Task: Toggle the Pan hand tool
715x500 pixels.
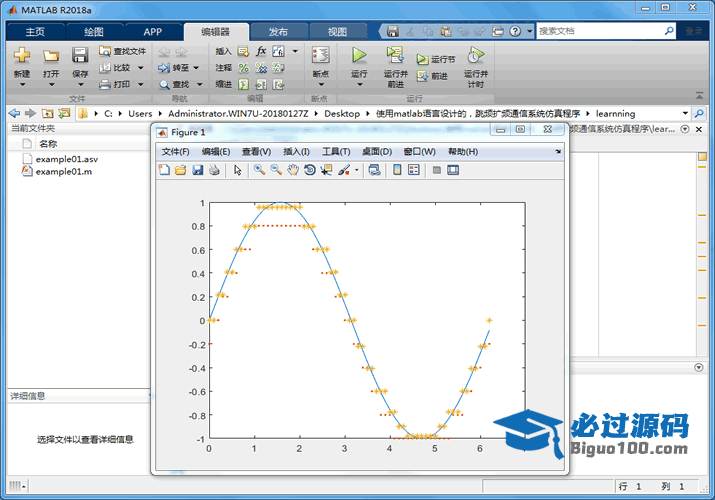Action: (x=293, y=170)
